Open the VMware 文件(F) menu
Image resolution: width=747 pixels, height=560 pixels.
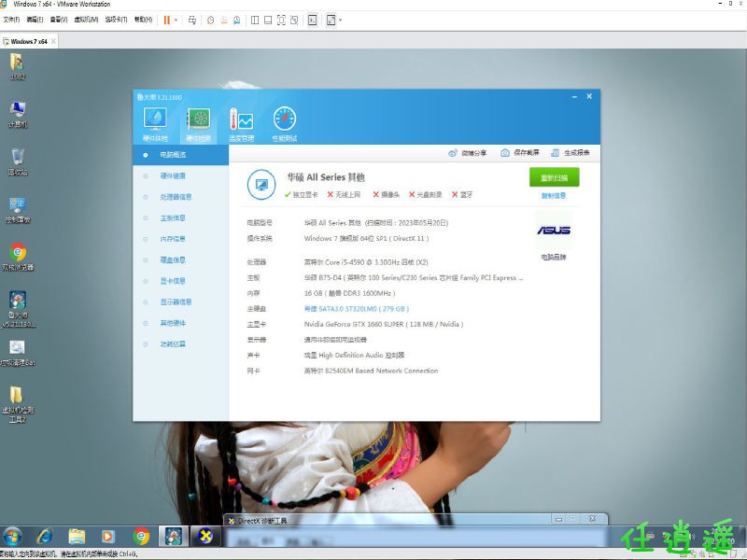11,20
